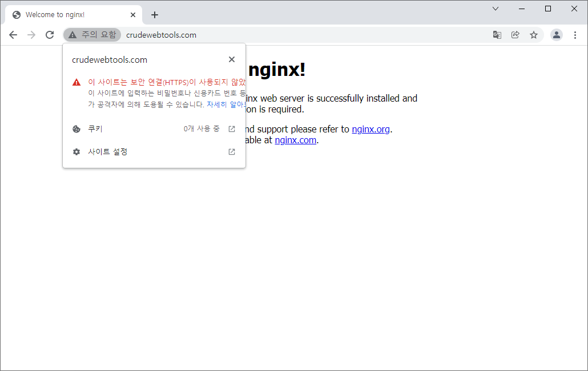Go back using the back arrow

13,35
